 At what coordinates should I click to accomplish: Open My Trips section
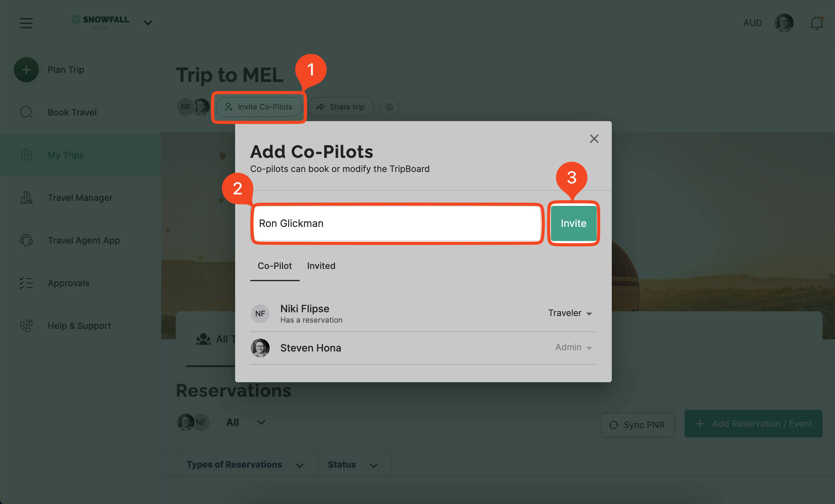click(x=66, y=155)
